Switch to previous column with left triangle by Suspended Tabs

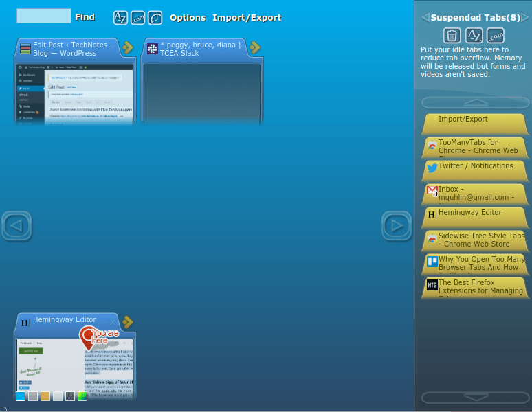[425, 17]
